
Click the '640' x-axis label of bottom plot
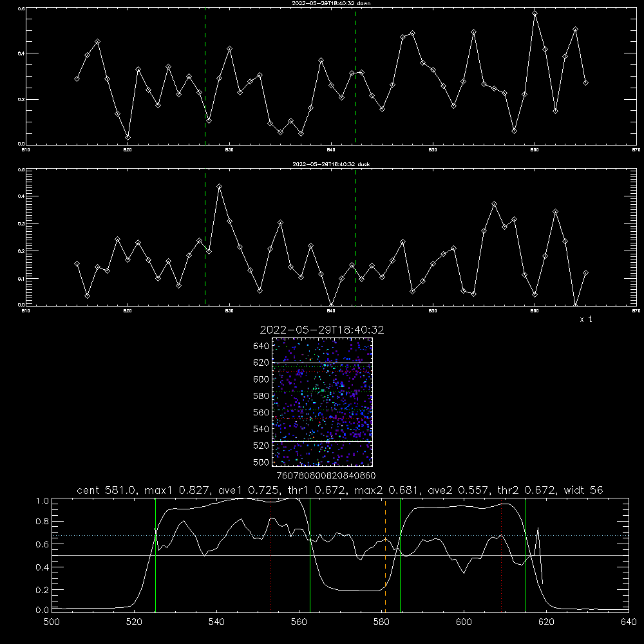click(629, 622)
